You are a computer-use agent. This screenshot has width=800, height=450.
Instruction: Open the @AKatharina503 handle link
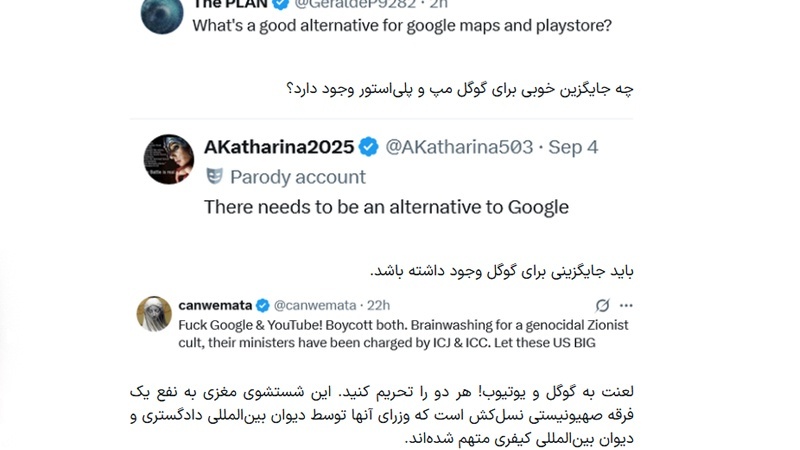click(x=459, y=147)
